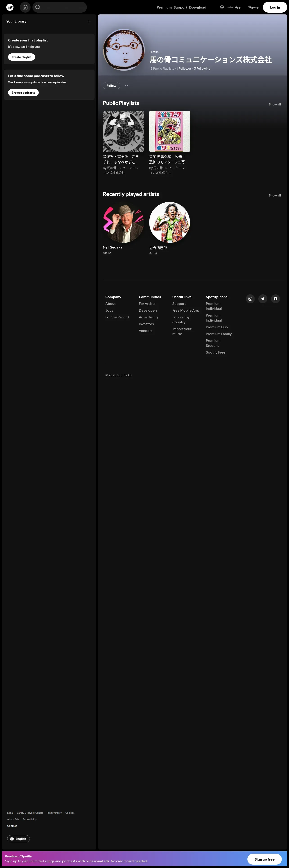This screenshot has height=868, width=289.
Task: Click Install App link
Action: click(230, 7)
